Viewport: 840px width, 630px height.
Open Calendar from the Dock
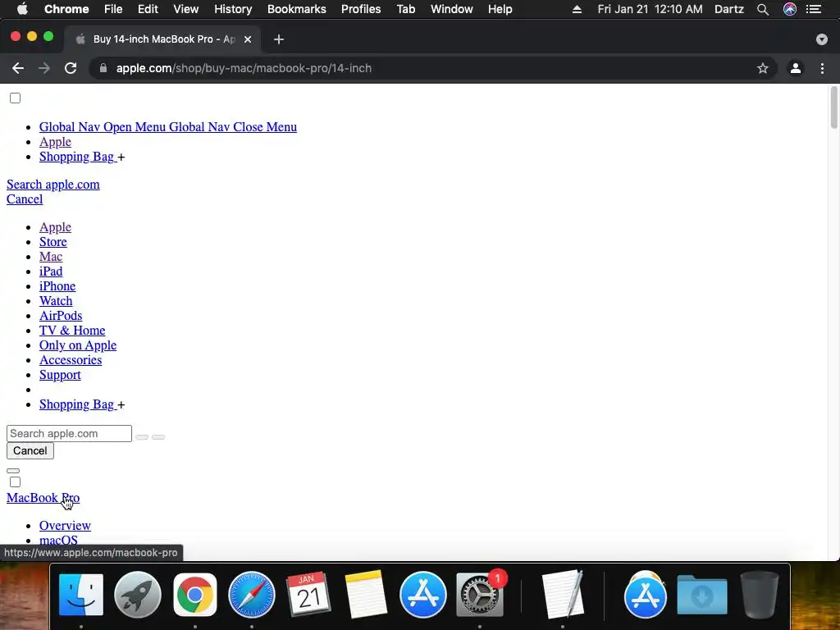pyautogui.click(x=308, y=595)
